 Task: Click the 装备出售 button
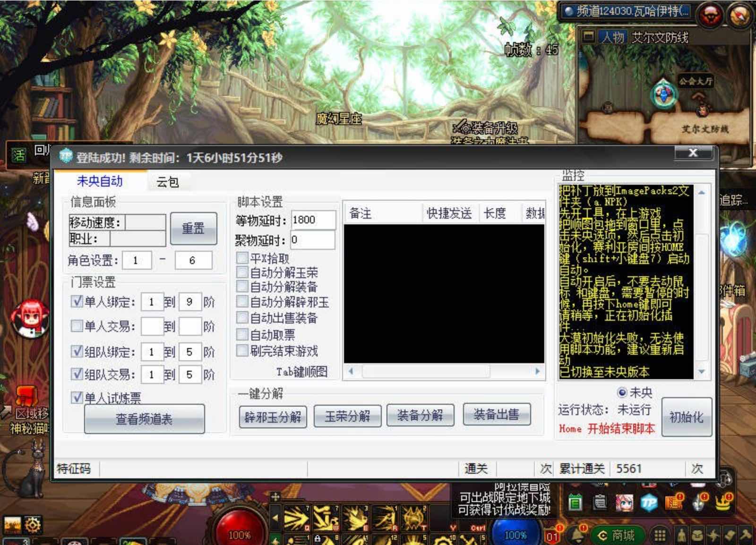tap(497, 414)
